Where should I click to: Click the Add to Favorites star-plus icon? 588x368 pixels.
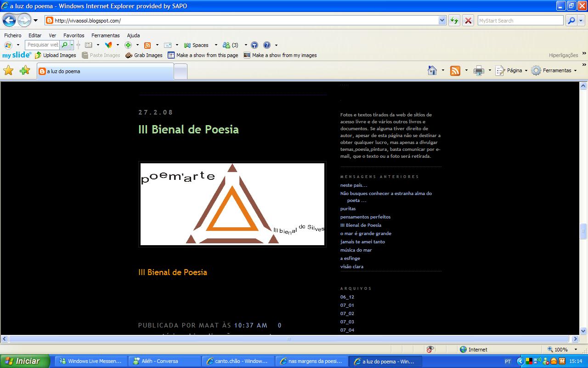(25, 70)
